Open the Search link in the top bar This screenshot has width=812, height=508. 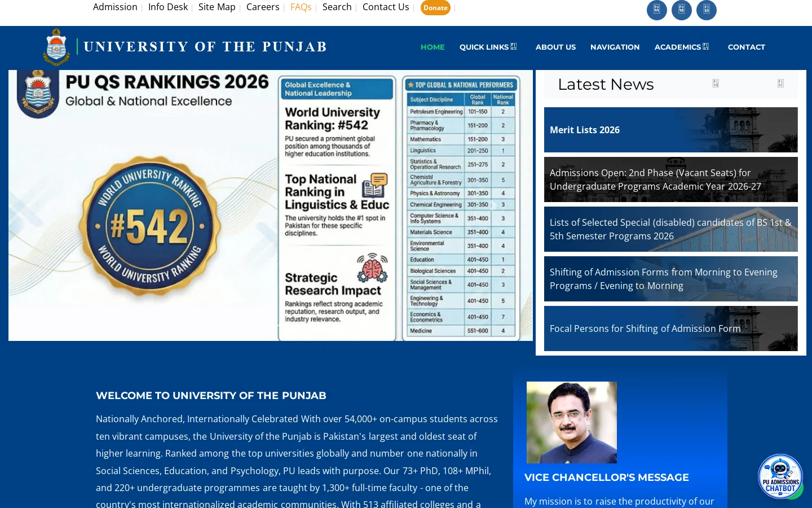[337, 7]
